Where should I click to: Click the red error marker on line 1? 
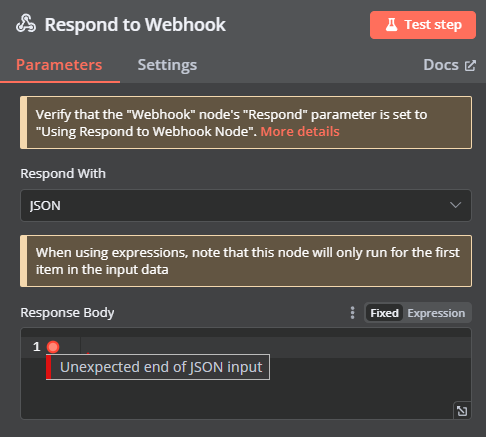tap(53, 347)
